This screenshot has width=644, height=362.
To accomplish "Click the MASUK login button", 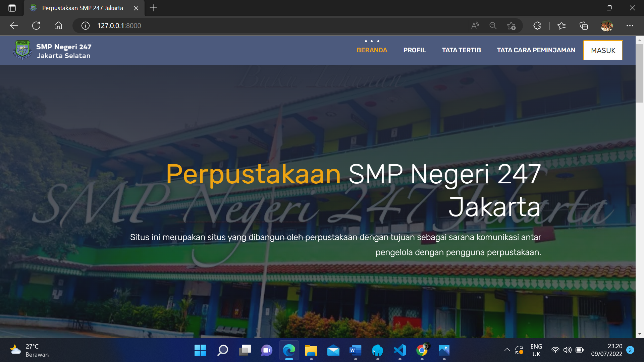I will pyautogui.click(x=603, y=50).
